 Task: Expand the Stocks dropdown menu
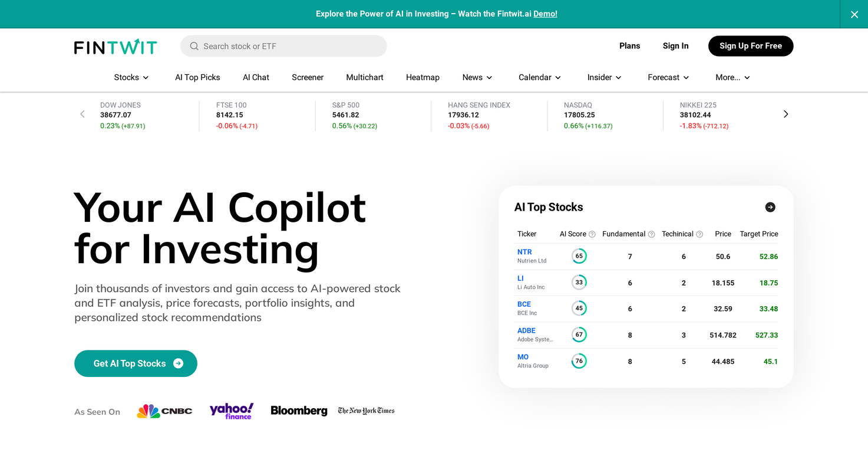coord(131,77)
